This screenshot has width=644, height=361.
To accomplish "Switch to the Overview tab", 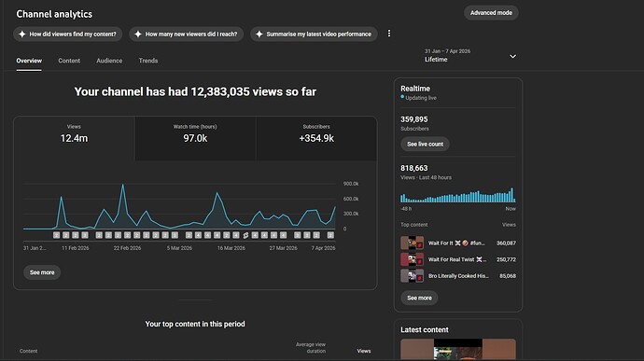I will click(29, 61).
